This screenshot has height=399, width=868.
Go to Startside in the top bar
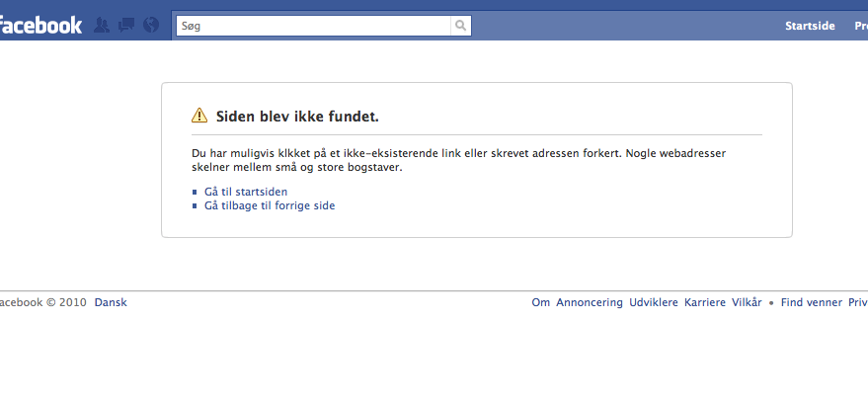pos(810,27)
